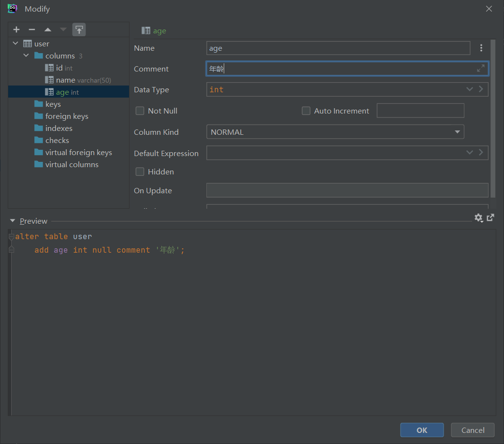Move the age column up with the arrow icon
Screen dimensions: 504x444
pyautogui.click(x=47, y=29)
